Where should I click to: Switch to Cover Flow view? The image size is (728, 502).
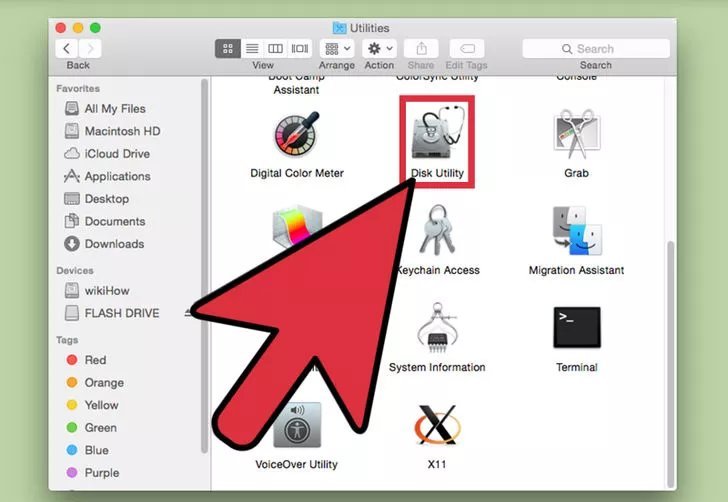point(299,48)
